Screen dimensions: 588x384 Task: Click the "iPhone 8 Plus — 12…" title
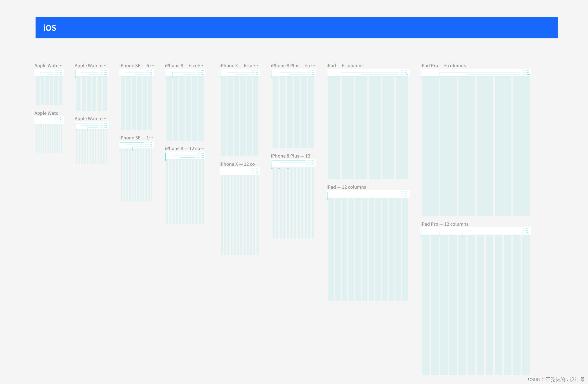point(293,156)
